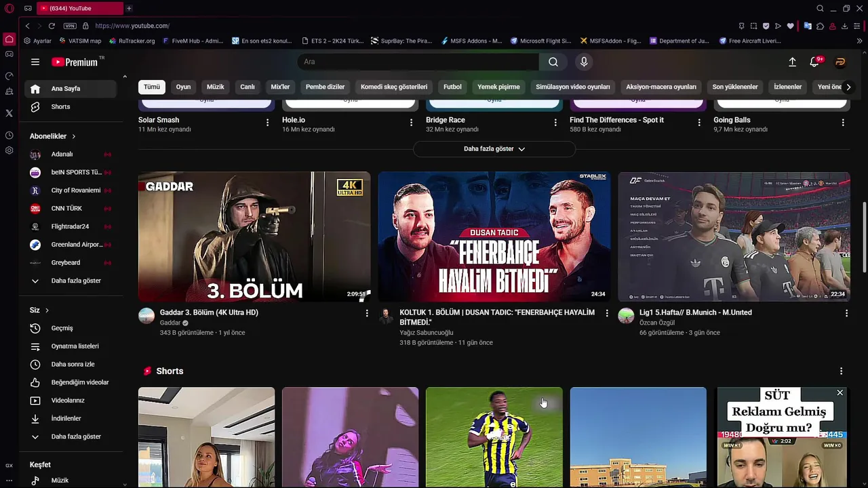
Task: Open the YouTube hamburger guide menu
Action: coord(35,62)
